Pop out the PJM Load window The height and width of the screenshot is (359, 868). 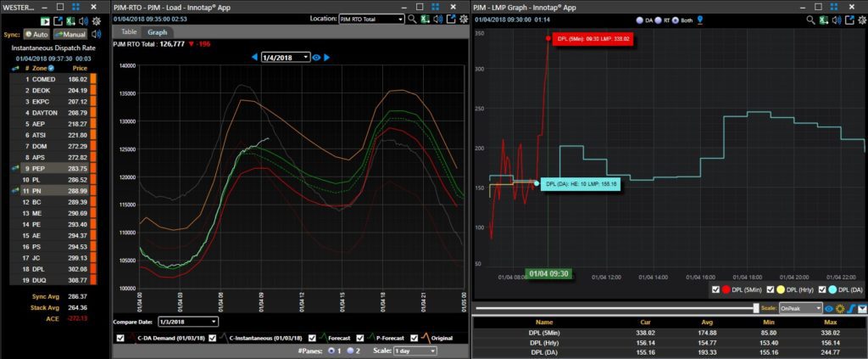coord(451,19)
